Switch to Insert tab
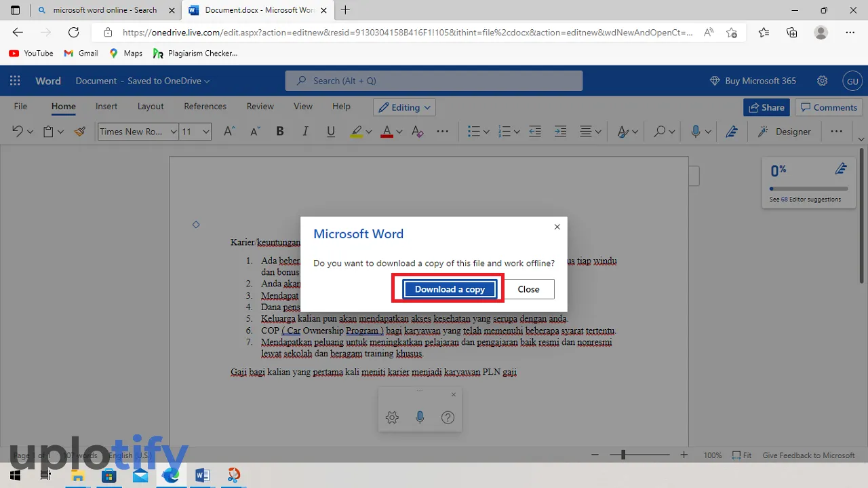The width and height of the screenshot is (868, 488). tap(106, 107)
